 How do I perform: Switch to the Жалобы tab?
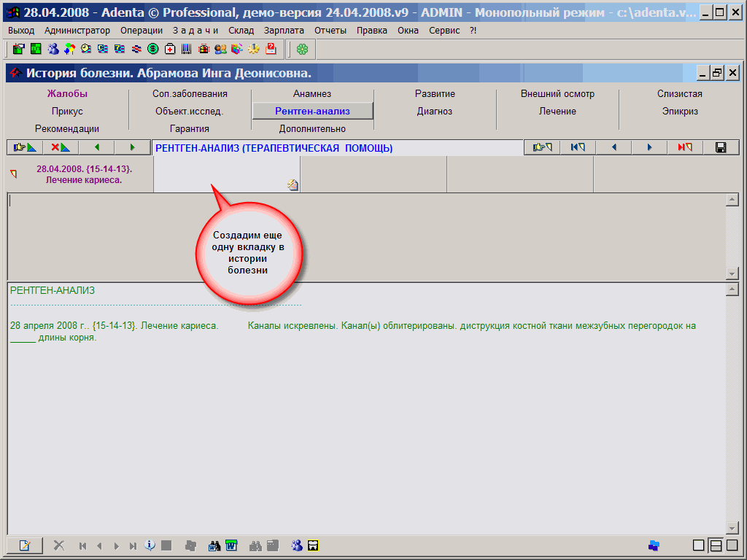(x=67, y=94)
